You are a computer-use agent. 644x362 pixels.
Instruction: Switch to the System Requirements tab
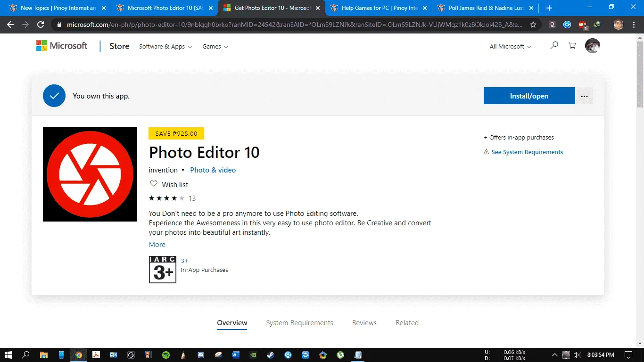pos(299,323)
